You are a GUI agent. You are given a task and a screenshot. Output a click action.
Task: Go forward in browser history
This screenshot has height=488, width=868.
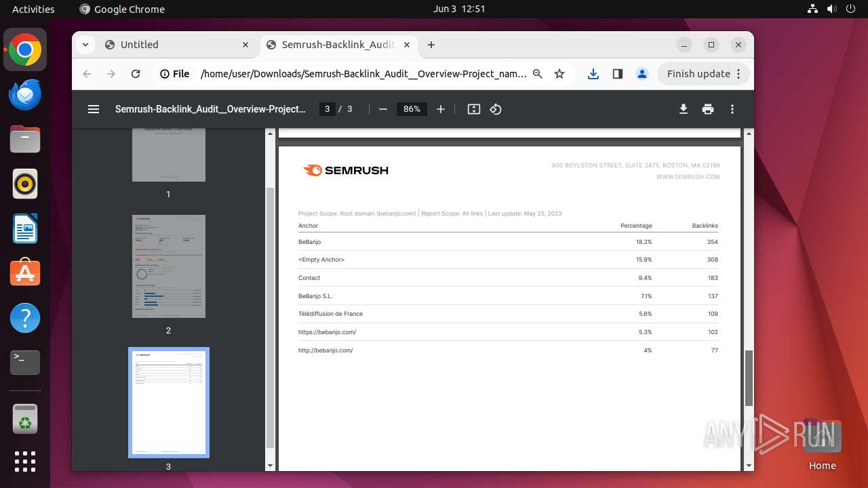[111, 74]
